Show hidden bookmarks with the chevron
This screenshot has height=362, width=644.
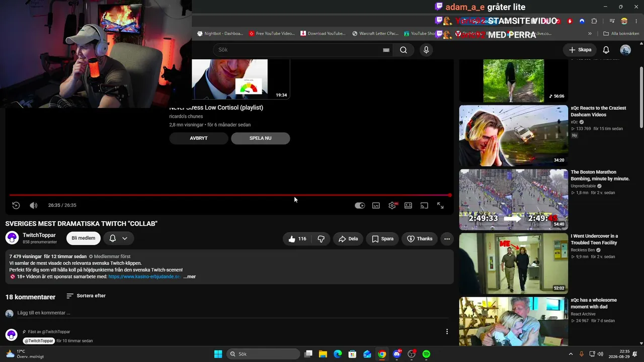590,34
